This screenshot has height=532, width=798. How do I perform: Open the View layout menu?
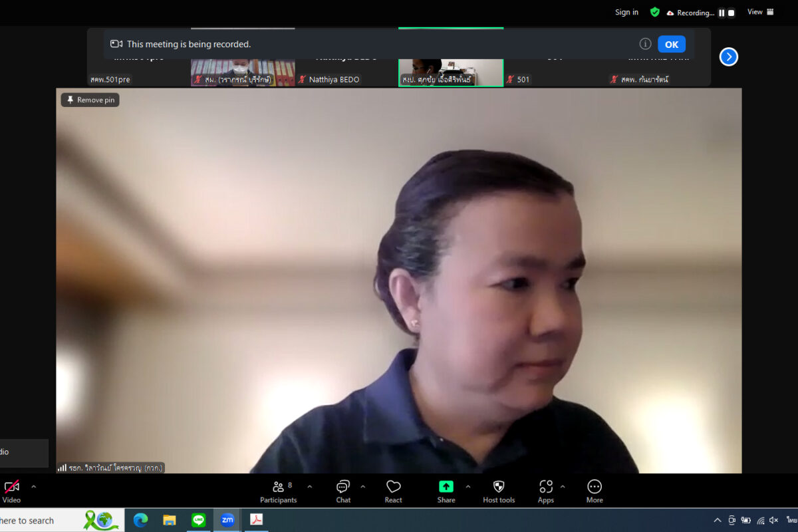[x=761, y=12]
